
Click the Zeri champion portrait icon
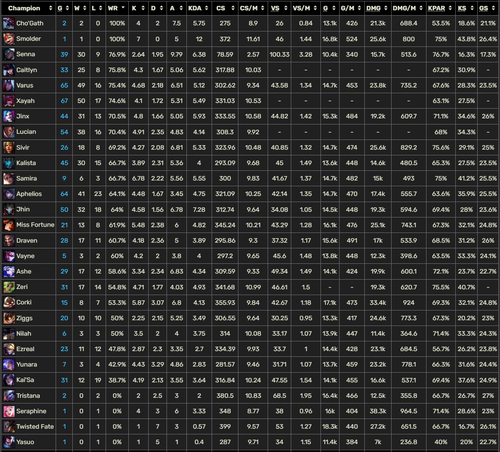(9, 287)
